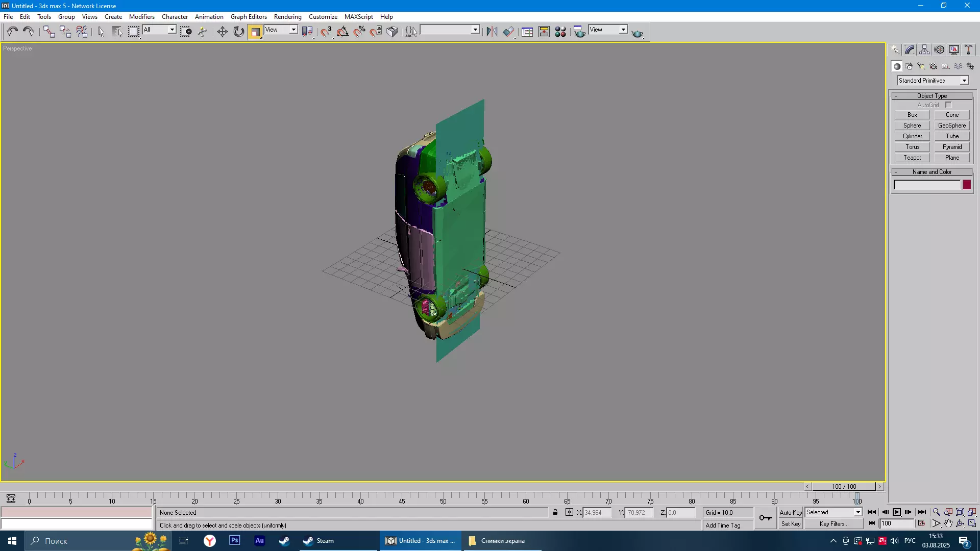
Task: Switch to the Lights category icon
Action: click(921, 66)
